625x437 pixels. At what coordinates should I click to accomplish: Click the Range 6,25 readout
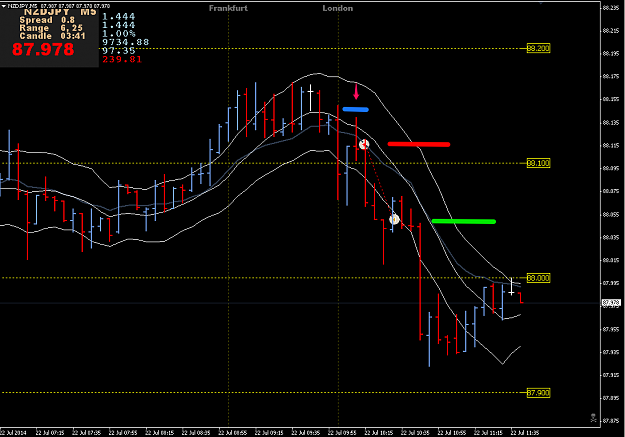[x=51, y=28]
